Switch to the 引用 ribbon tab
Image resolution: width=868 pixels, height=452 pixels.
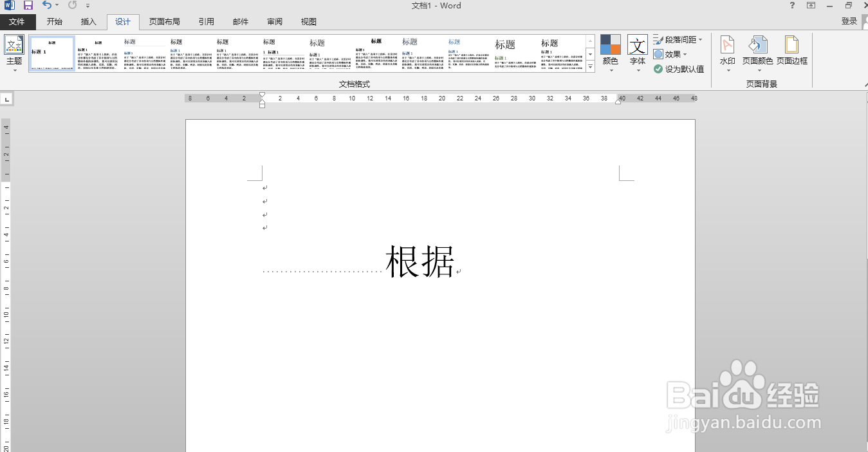tap(207, 21)
